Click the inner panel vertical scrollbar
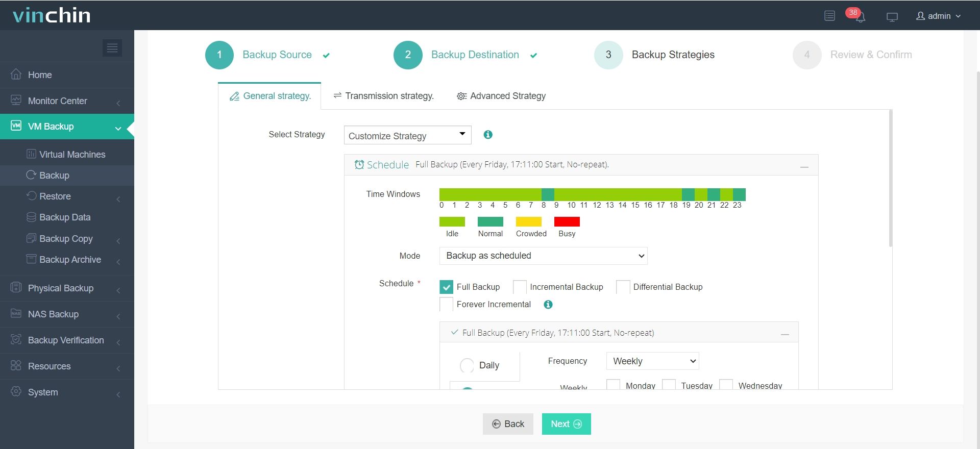Screen dimensions: 980x449 coord(891,179)
